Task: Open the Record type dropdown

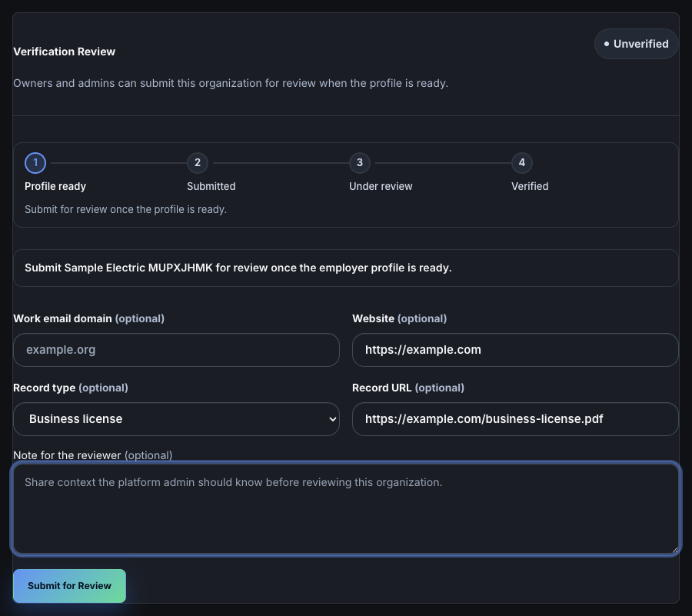Action: point(176,419)
